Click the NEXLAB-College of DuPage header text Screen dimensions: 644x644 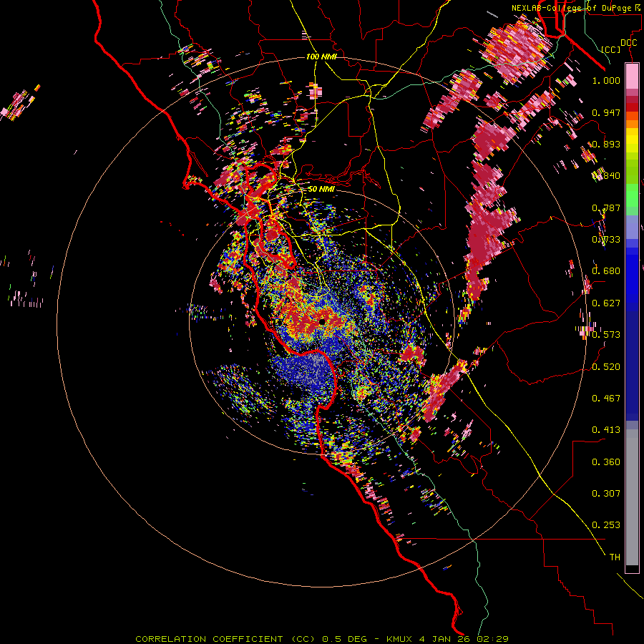[x=577, y=8]
